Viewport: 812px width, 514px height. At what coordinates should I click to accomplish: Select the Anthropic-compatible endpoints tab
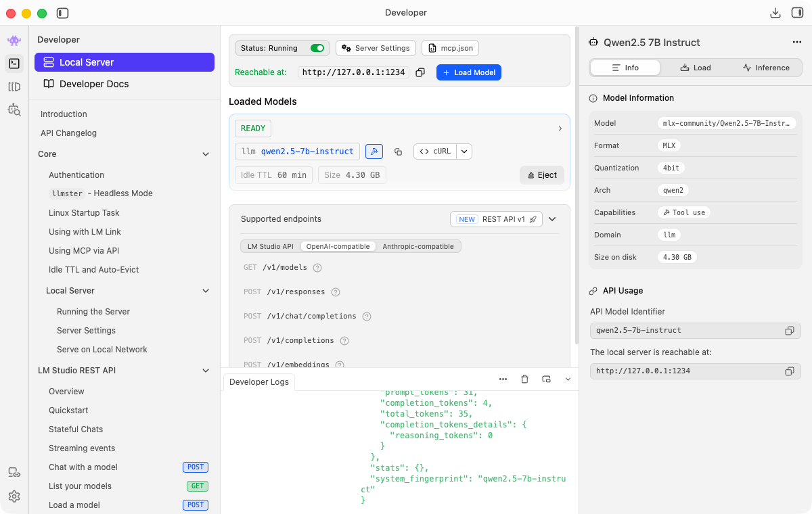point(418,246)
